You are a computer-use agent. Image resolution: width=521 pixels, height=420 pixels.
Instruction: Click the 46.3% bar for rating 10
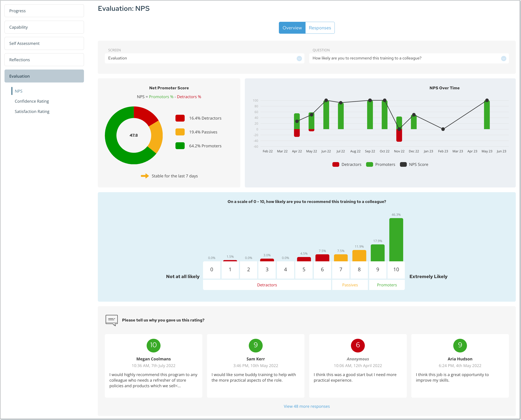pyautogui.click(x=396, y=240)
